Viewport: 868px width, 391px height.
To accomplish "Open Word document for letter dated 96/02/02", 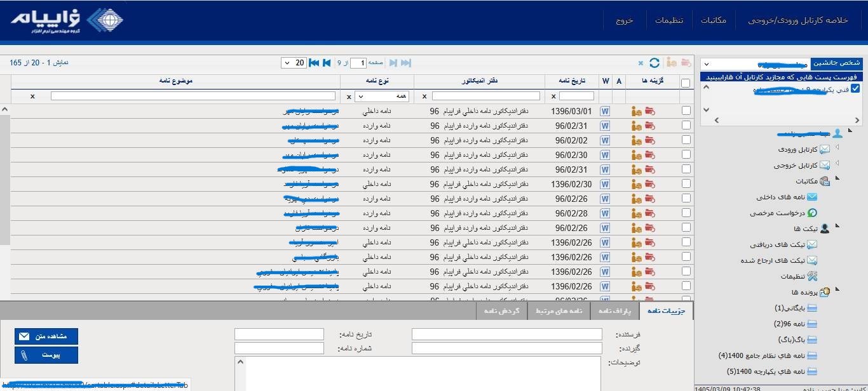I will (x=605, y=140).
